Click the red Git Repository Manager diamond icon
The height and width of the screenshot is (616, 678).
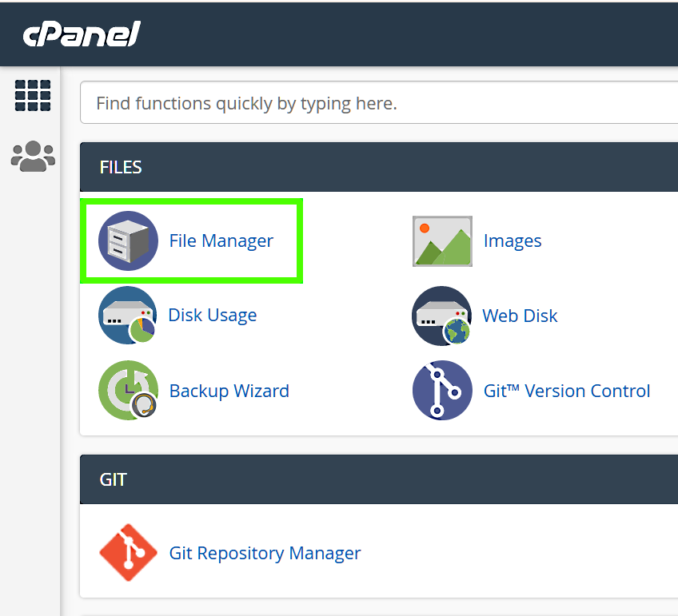128,552
